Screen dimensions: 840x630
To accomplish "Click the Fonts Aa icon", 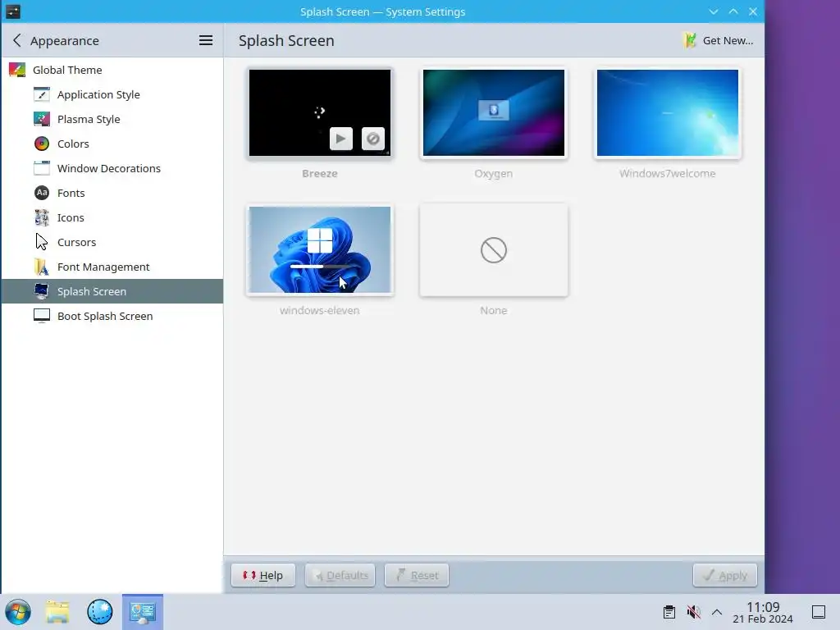I will [x=42, y=193].
